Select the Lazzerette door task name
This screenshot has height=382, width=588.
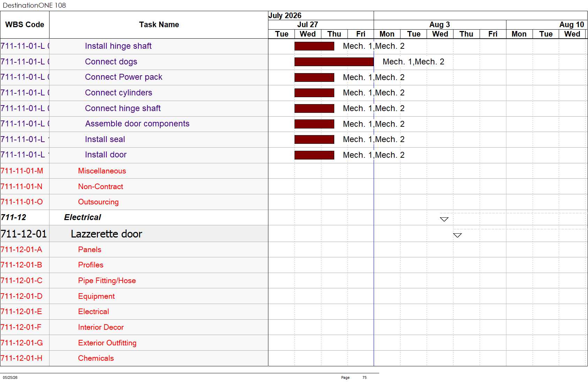pos(106,234)
